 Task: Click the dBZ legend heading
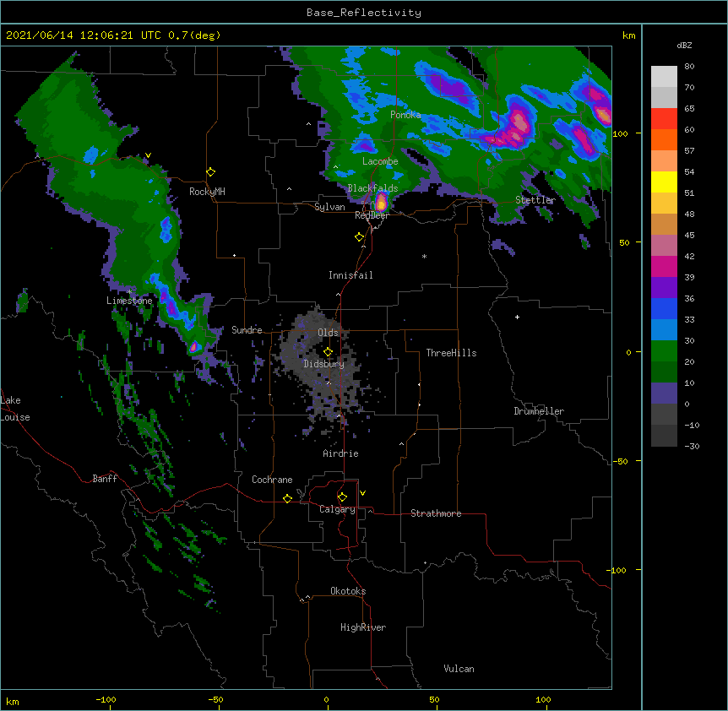click(x=684, y=45)
